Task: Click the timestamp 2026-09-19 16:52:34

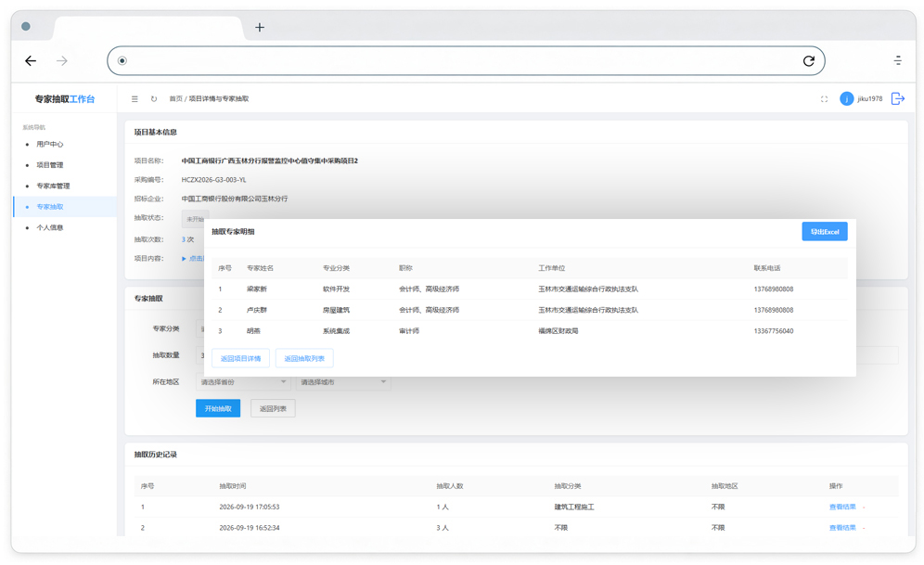Action: [x=250, y=528]
